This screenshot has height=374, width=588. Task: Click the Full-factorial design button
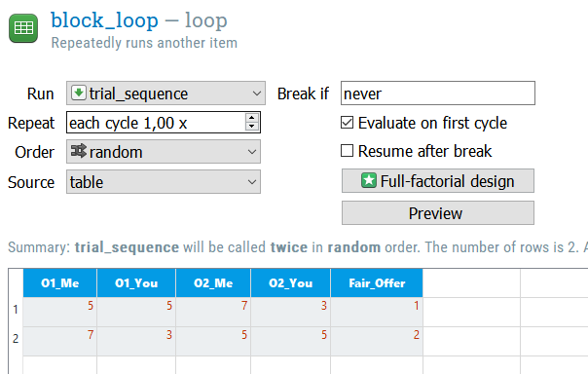pyautogui.click(x=438, y=181)
